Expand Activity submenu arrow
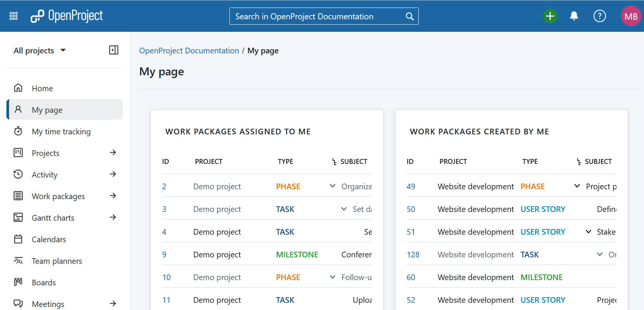The image size is (644, 310). pyautogui.click(x=113, y=174)
